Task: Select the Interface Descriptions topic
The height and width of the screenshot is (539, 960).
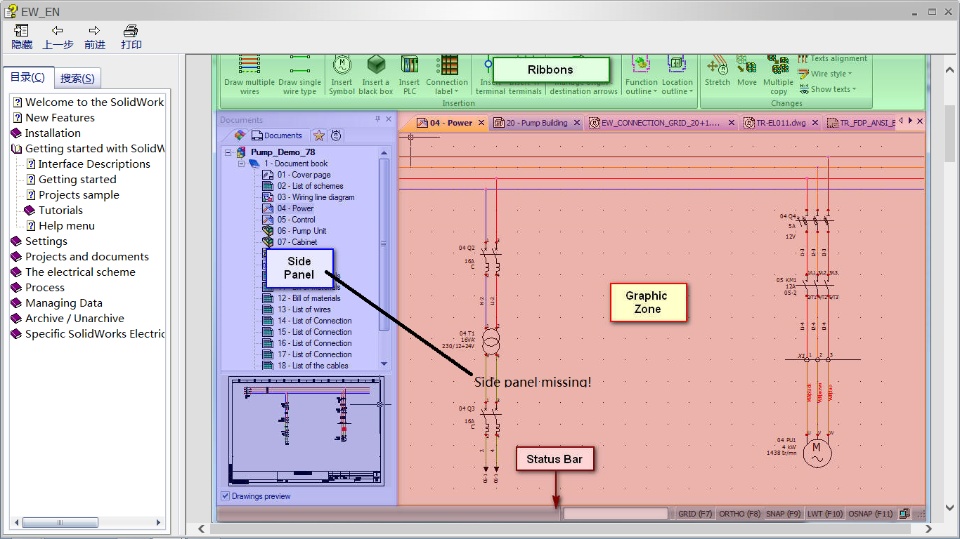Action: click(88, 164)
